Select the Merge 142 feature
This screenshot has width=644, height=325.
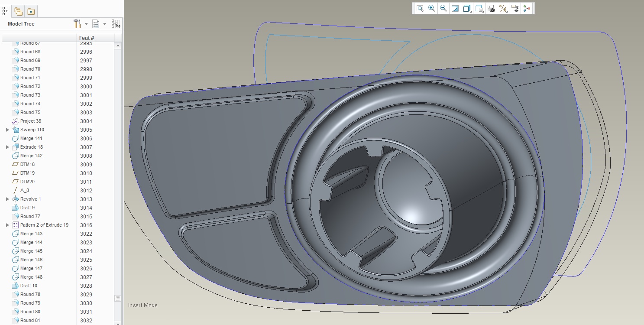[x=31, y=156]
